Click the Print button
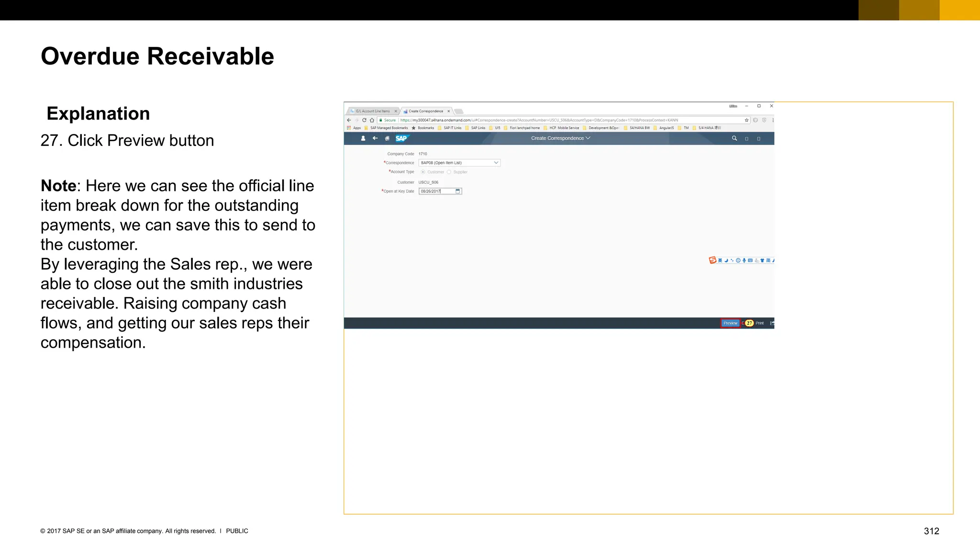 (759, 323)
